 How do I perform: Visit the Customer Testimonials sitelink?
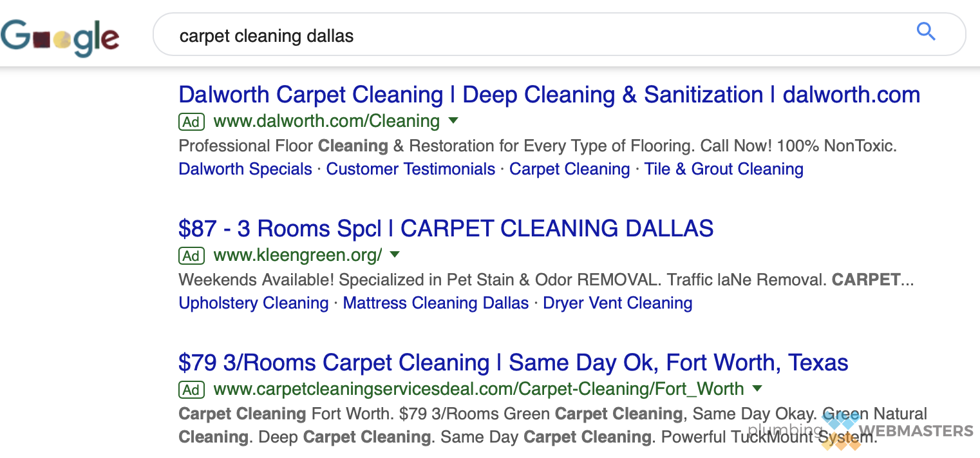[x=411, y=169]
